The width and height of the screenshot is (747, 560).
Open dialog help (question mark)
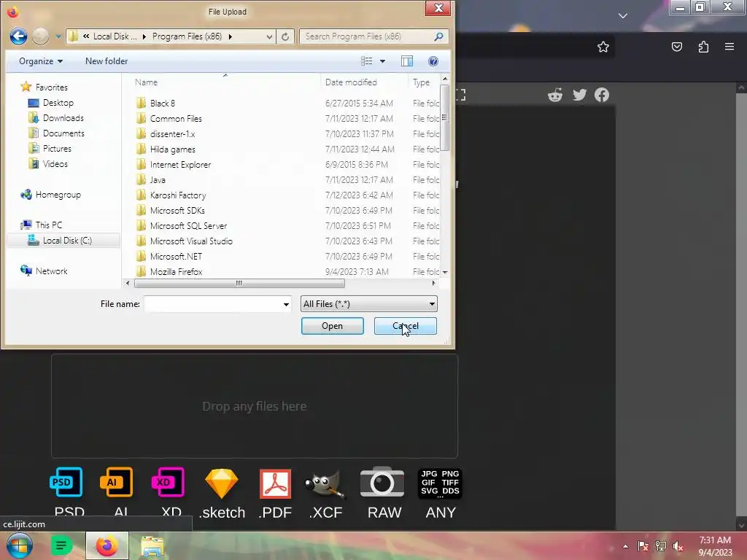coord(433,61)
